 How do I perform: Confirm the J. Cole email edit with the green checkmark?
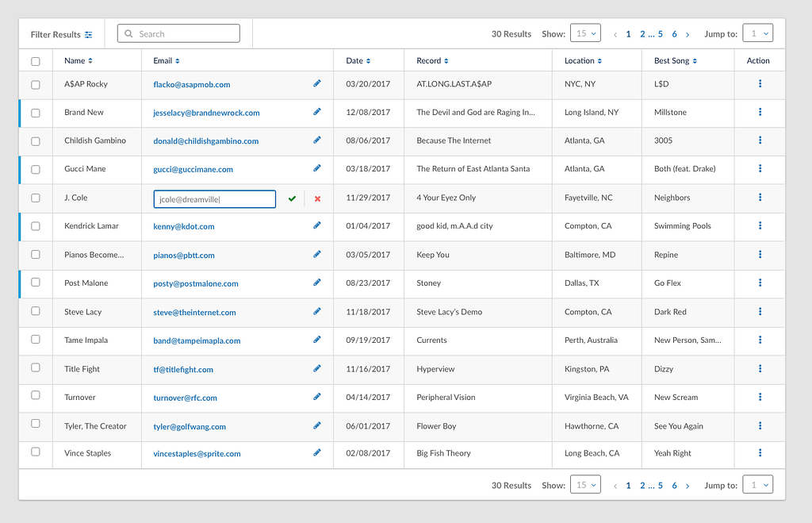pos(292,198)
